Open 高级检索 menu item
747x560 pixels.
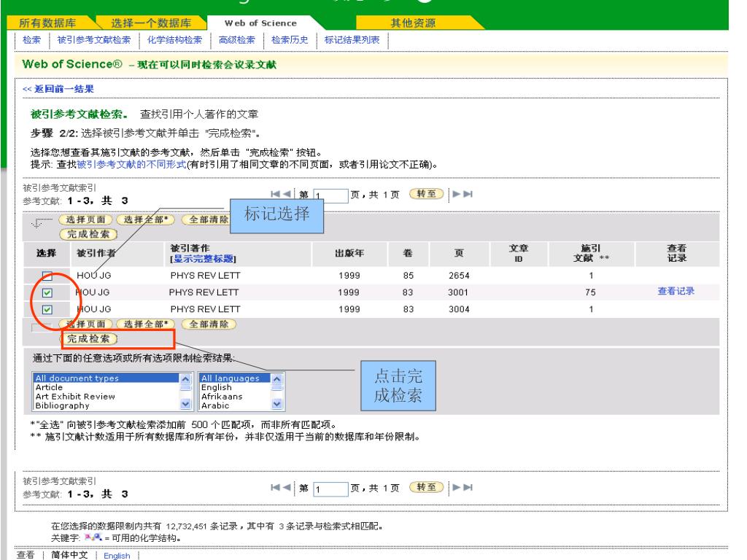pos(237,40)
